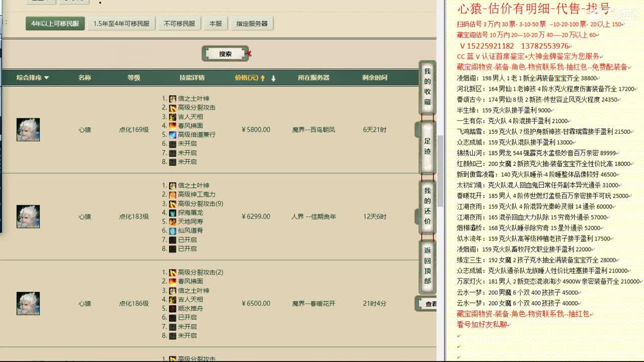Screen dimensions: 644x362
Task: Click 技能详情 column header
Action: pyautogui.click(x=192, y=78)
